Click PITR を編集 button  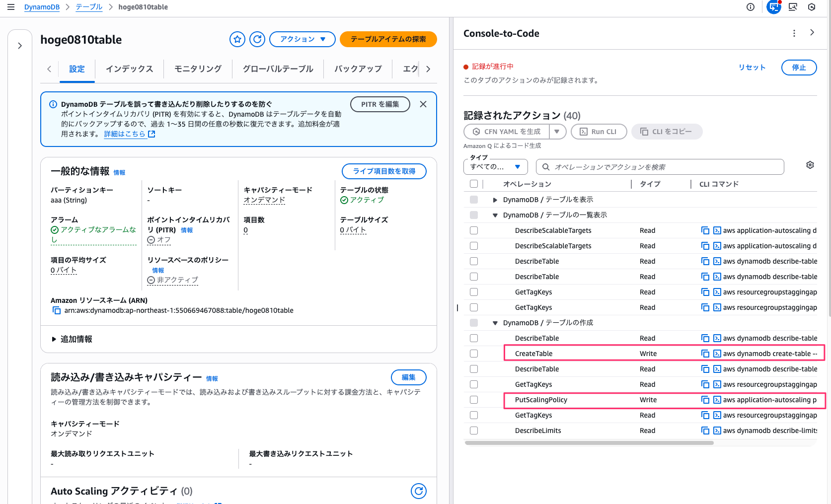[x=380, y=104]
